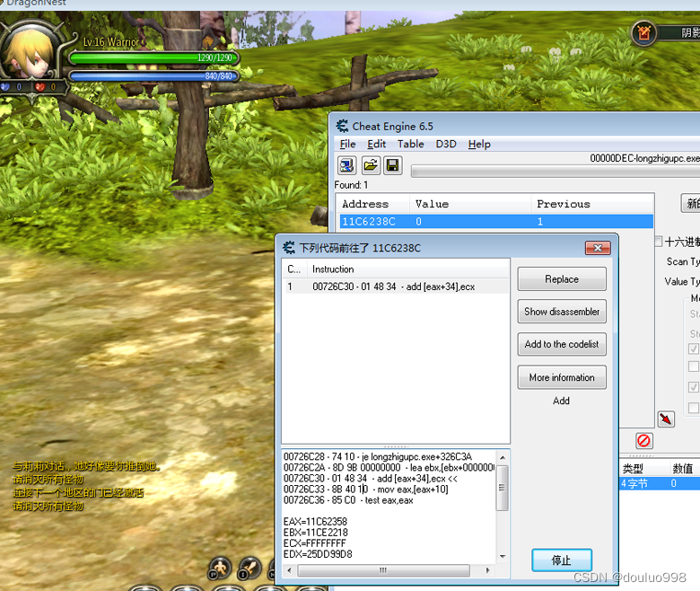
Task: Click the horizontal scrollbar thumb in the disassembly pane
Action: 383,570
